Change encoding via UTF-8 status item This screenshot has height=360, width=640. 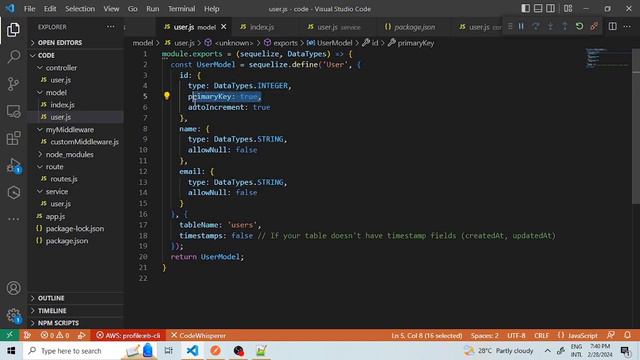[516, 335]
